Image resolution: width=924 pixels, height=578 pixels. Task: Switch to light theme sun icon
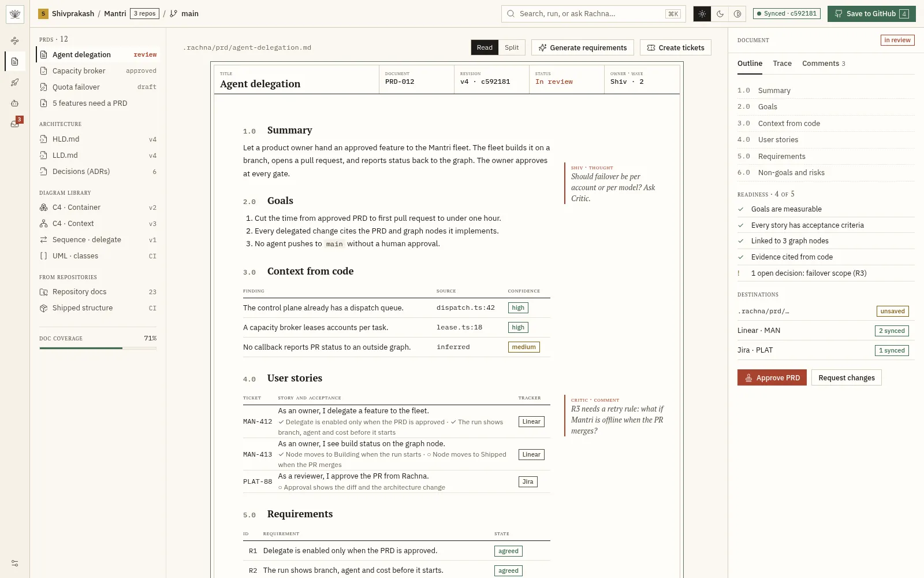coord(702,14)
